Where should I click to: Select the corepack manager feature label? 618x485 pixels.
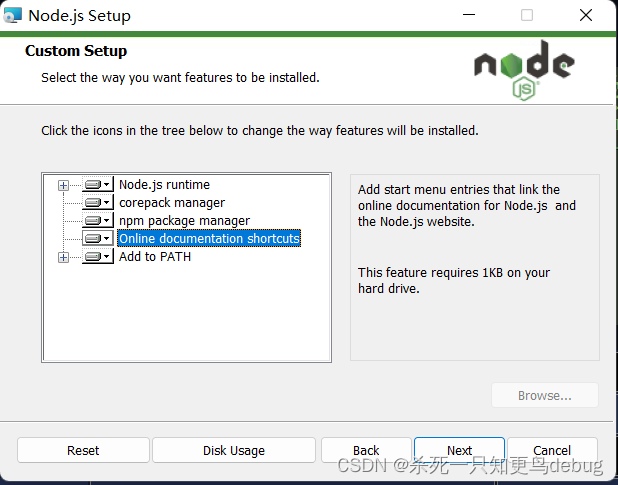172,203
